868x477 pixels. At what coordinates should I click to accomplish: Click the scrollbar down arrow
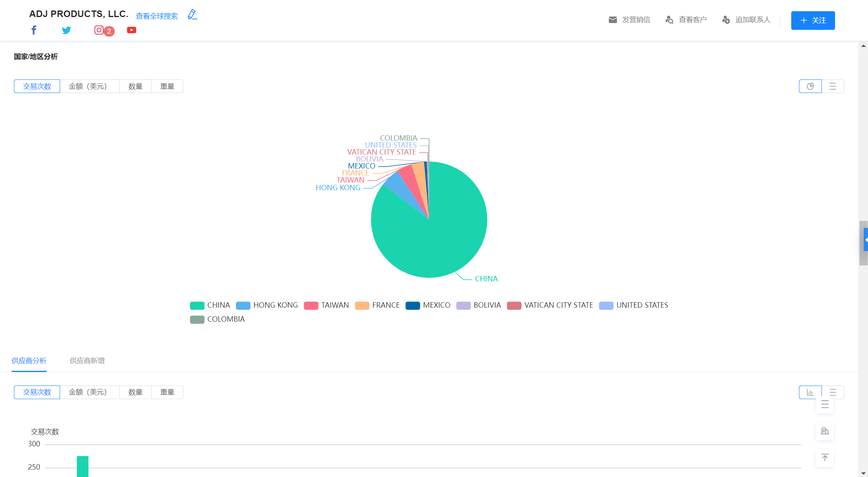click(863, 474)
